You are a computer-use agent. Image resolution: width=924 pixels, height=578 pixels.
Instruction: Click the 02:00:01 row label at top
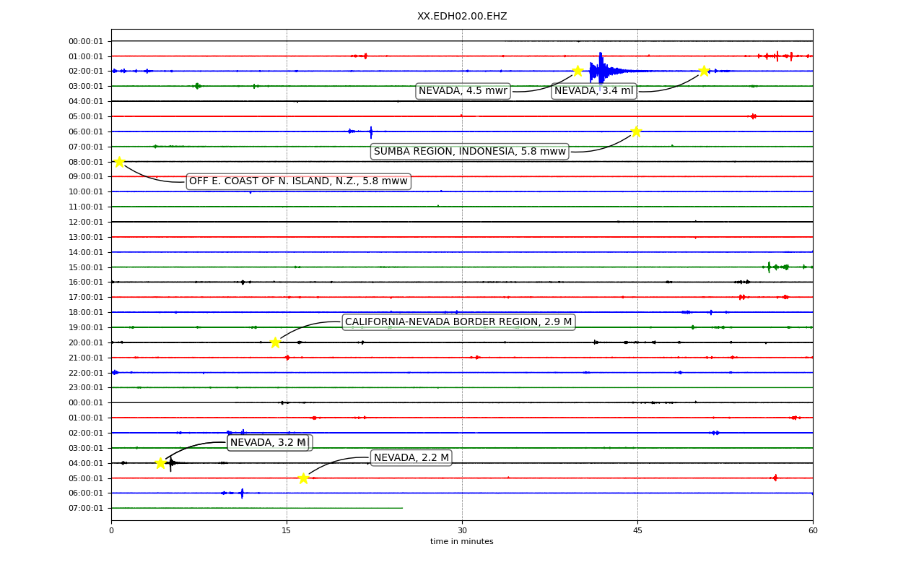point(86,71)
